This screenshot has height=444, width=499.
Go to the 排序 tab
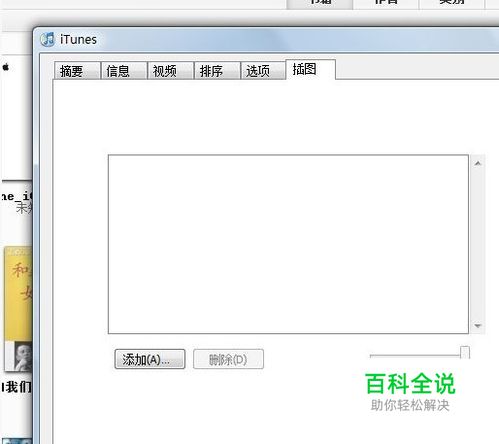[x=217, y=71]
